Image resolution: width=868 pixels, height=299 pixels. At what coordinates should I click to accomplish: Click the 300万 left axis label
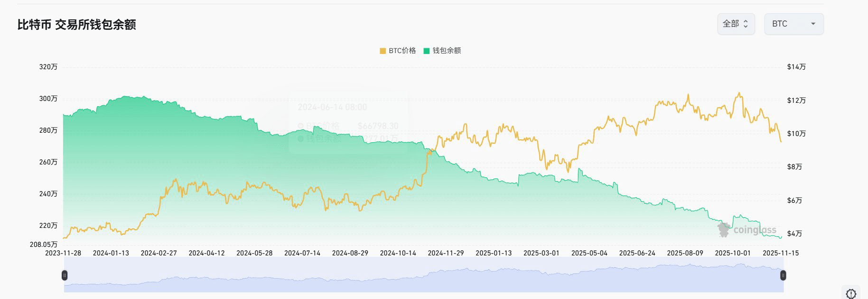[x=48, y=99]
